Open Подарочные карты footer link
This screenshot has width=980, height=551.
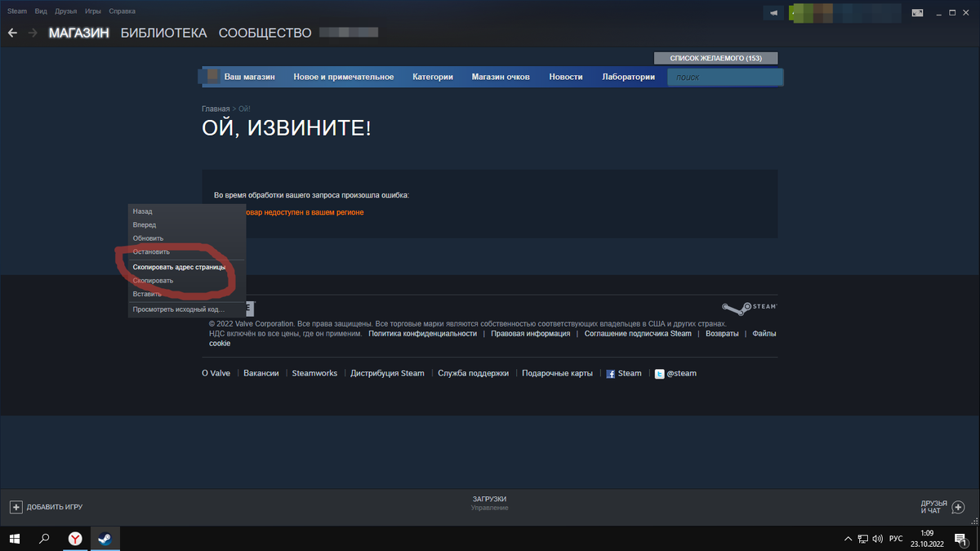pyautogui.click(x=557, y=374)
